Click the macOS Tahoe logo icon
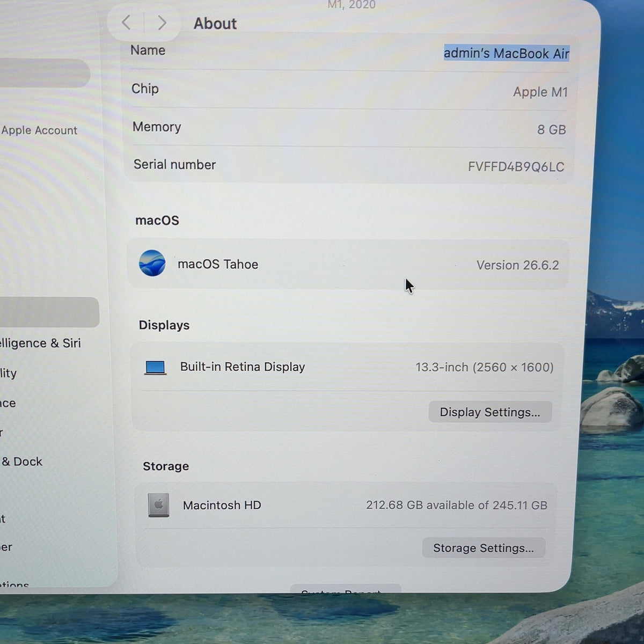 pos(152,263)
